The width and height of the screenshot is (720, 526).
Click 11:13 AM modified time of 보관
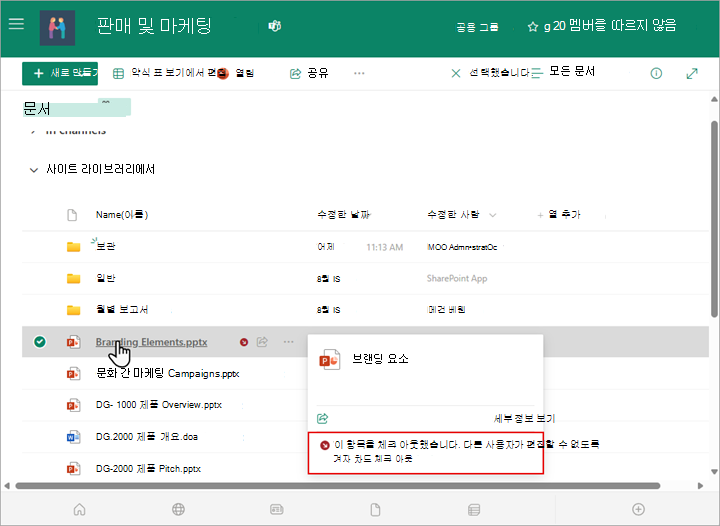pyautogui.click(x=384, y=247)
